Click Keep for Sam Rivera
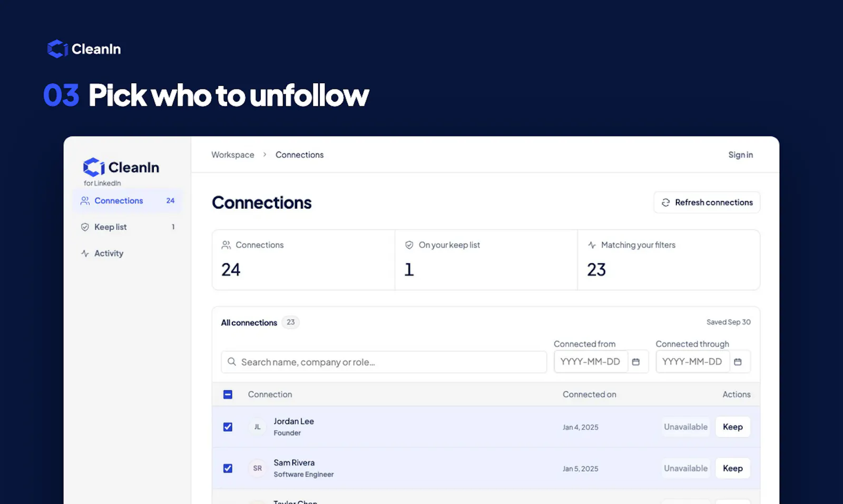 pos(732,468)
